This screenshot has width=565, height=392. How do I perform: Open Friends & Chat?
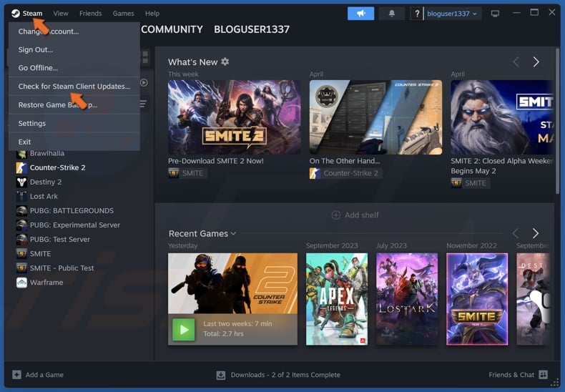click(x=519, y=375)
